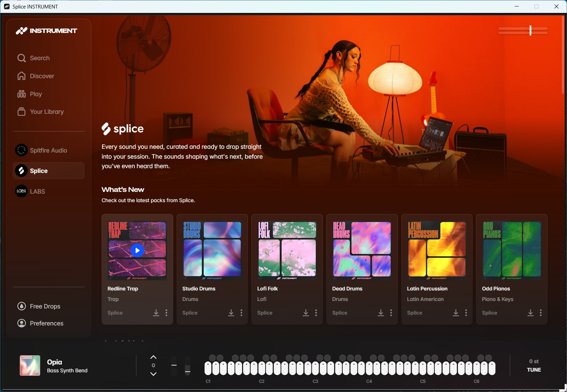Click the Discover home icon
The height and width of the screenshot is (392, 567).
tap(21, 76)
